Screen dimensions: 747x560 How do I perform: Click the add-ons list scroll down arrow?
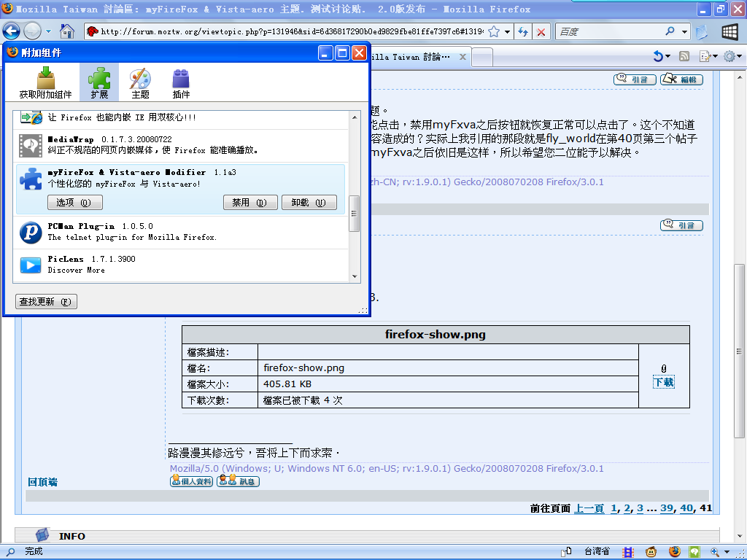point(355,276)
